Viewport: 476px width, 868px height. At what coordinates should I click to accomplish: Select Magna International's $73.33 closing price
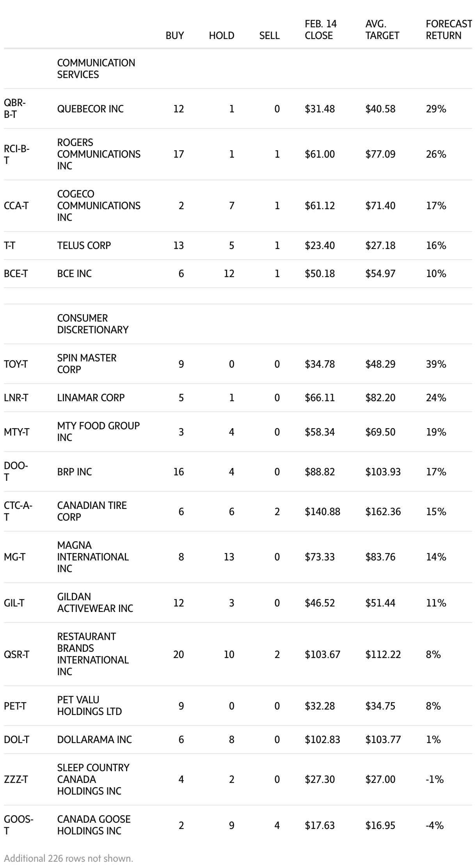pos(320,557)
